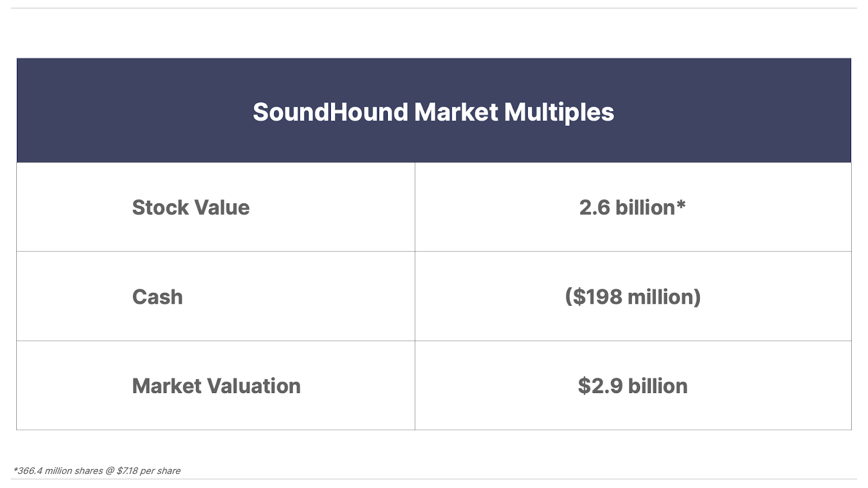Select the Cash row label
Screen dimensions: 868x488
point(157,297)
